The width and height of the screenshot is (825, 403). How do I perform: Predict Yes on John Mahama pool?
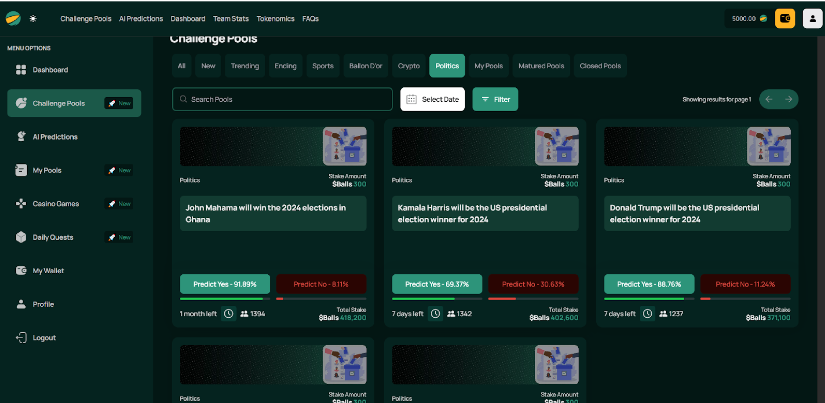coord(225,283)
